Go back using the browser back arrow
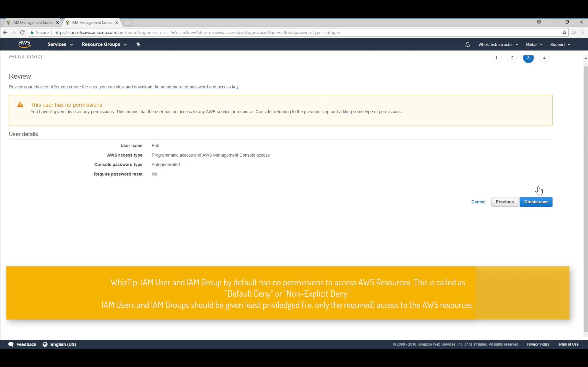The height and width of the screenshot is (367, 588). tap(5, 32)
